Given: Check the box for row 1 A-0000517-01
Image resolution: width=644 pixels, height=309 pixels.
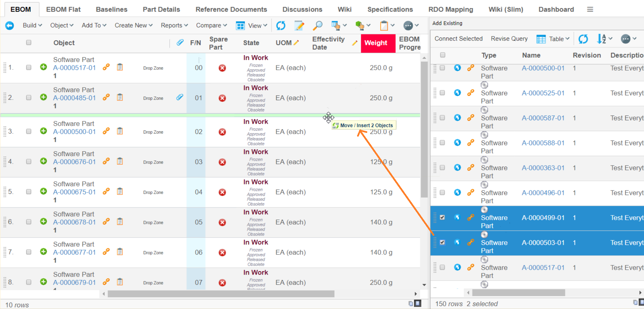Looking at the screenshot, I should (29, 67).
